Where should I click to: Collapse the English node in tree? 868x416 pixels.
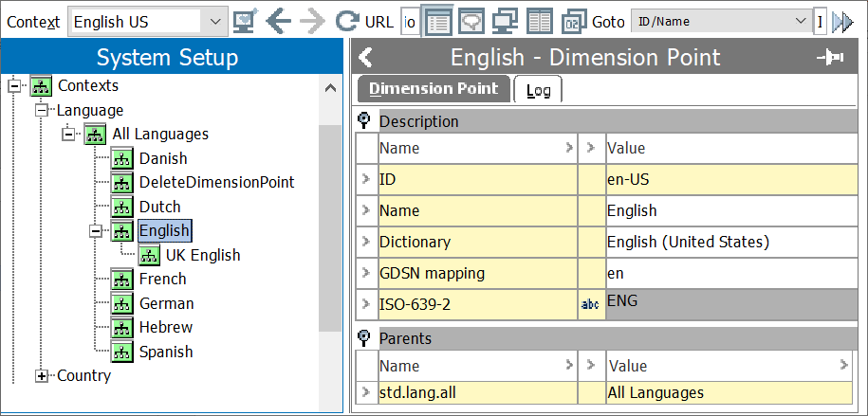(96, 231)
